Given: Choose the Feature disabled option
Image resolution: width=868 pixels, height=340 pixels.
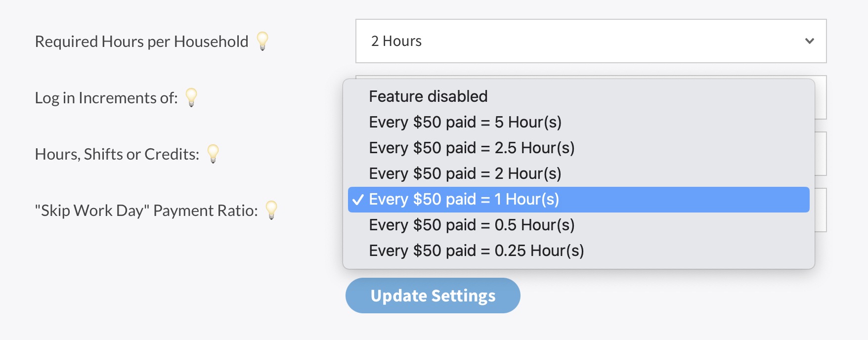Looking at the screenshot, I should tap(428, 96).
